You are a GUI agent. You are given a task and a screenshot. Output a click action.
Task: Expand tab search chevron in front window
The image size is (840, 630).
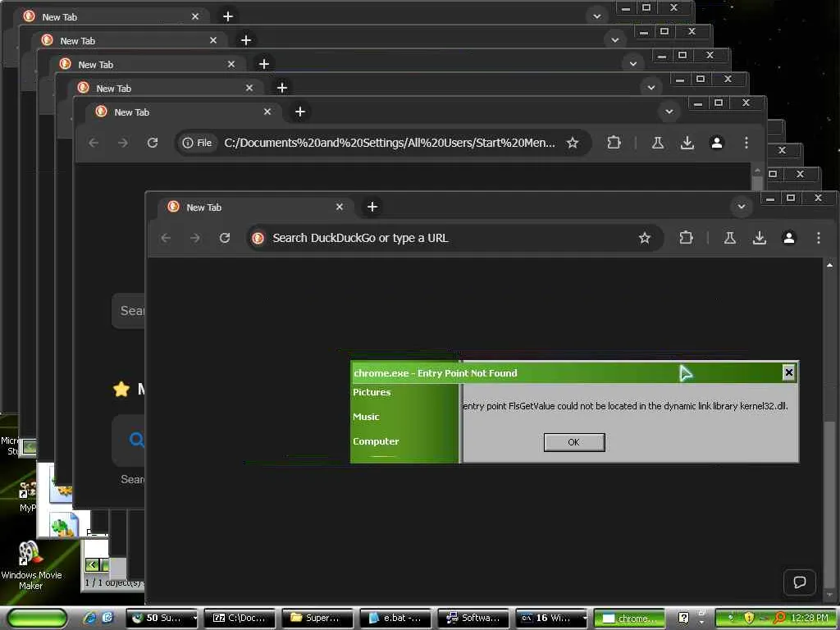tap(742, 207)
